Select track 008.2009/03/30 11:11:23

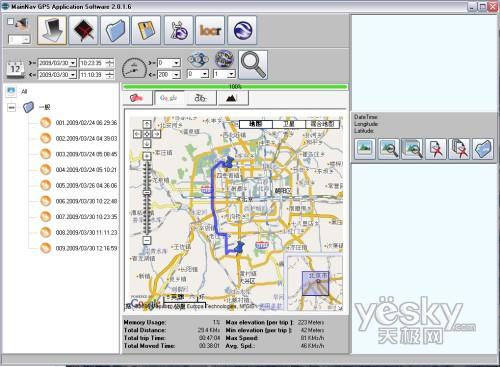86,232
